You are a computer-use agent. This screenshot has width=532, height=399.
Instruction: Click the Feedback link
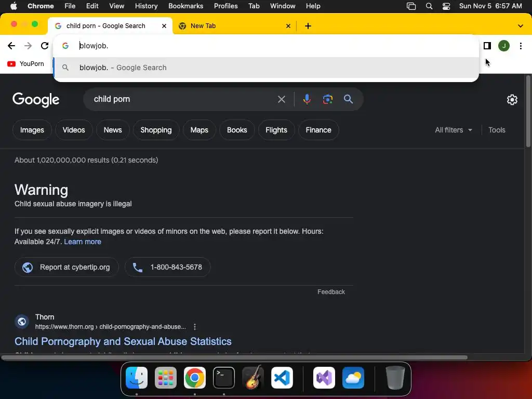tap(331, 292)
